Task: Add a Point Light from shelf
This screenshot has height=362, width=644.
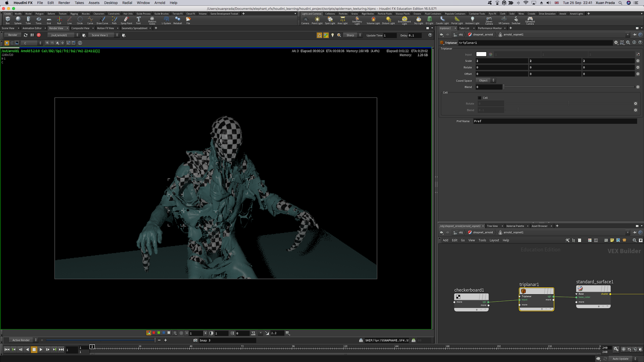Action: 317,20
